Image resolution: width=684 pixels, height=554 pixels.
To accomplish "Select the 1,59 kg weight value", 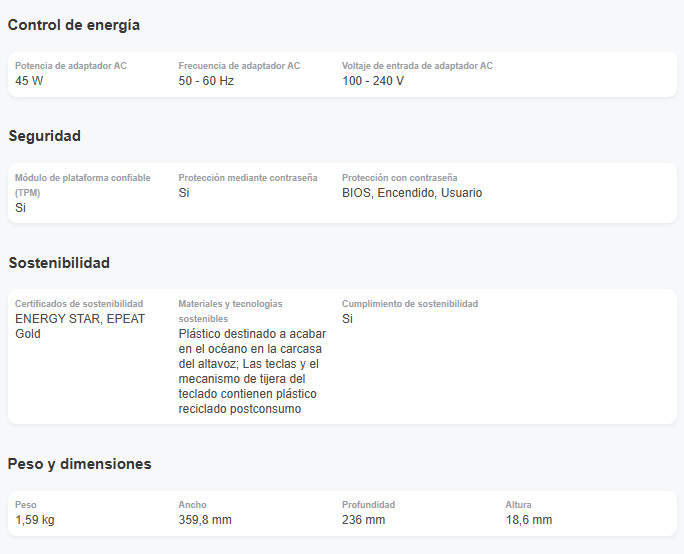I will [34, 520].
